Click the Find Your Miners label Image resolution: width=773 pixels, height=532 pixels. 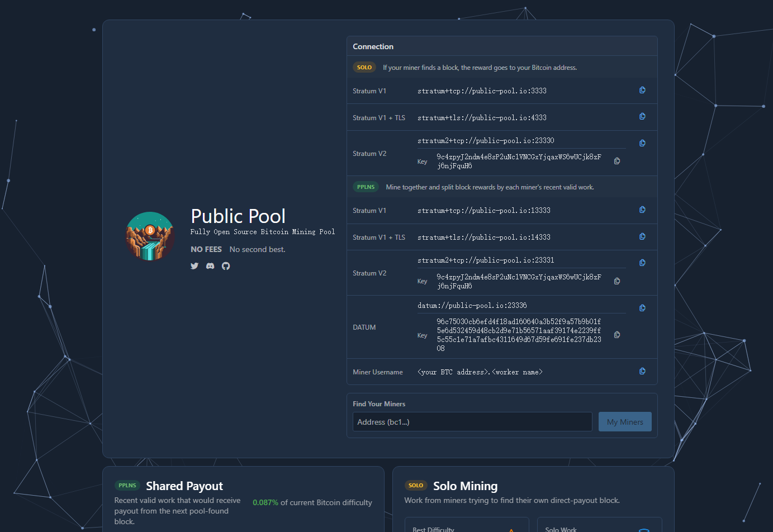379,403
